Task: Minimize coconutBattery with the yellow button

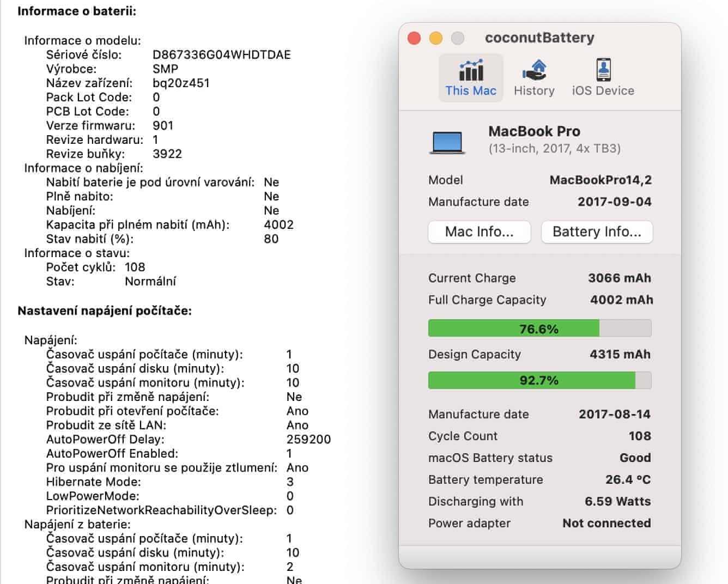Action: pos(436,38)
